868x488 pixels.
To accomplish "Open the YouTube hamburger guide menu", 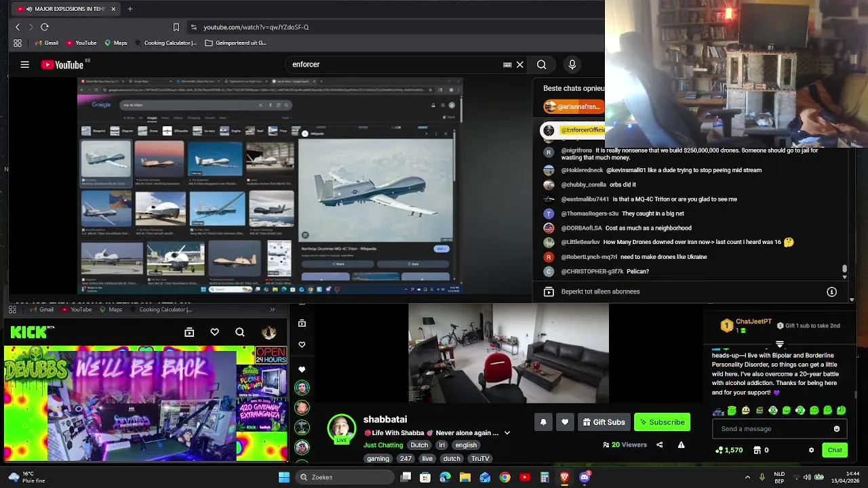I will [25, 64].
